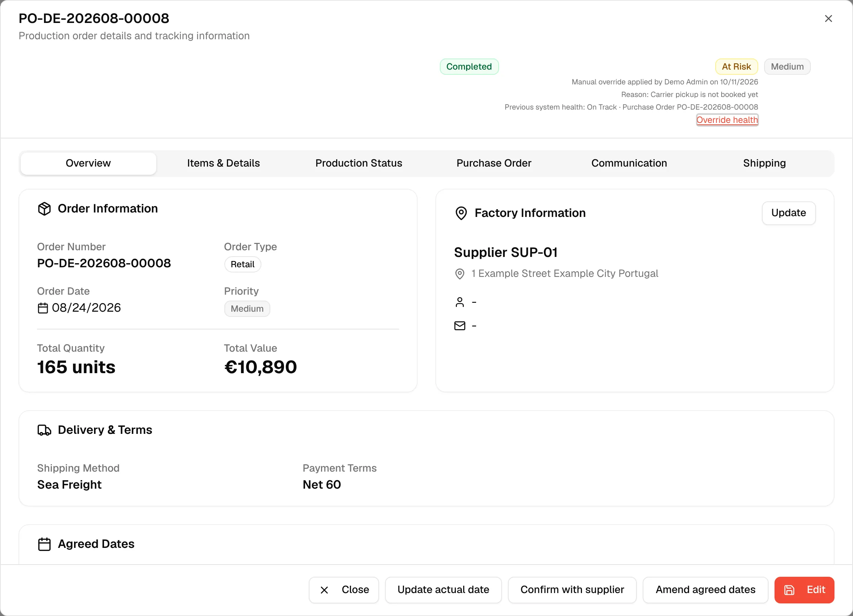
Task: Click the Previous system health: On Track line
Action: 631,107
